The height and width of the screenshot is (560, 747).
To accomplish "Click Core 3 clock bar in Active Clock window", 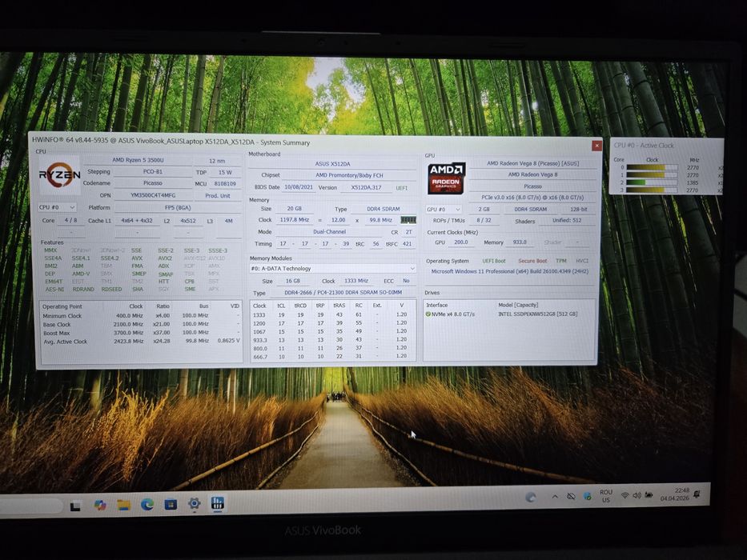I will pyautogui.click(x=652, y=190).
